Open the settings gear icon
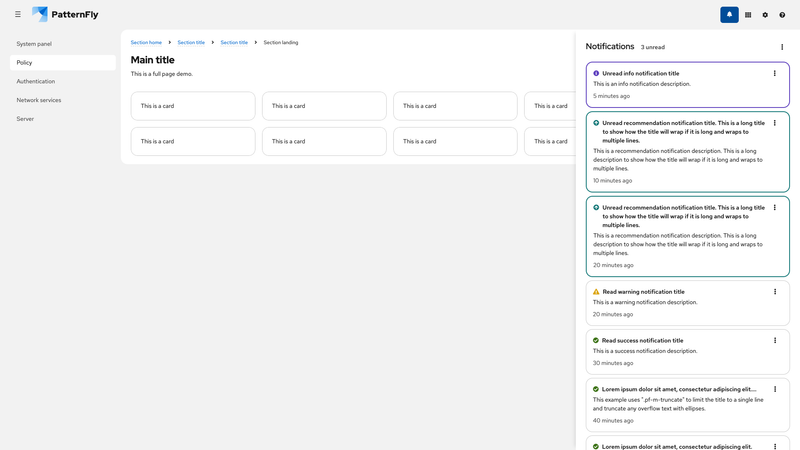Screen dimensions: 800x450 [765, 15]
